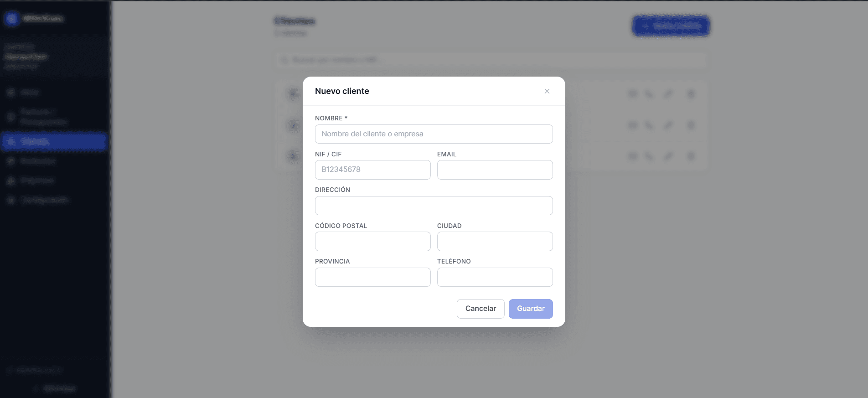Click the Nombre input field

[434, 134]
